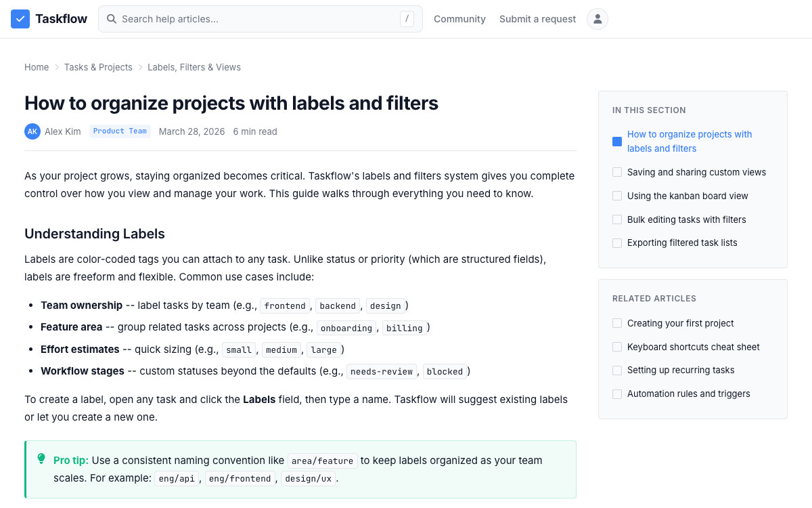This screenshot has height=508, width=812.
Task: Click author name Alex Kim
Action: tap(63, 131)
